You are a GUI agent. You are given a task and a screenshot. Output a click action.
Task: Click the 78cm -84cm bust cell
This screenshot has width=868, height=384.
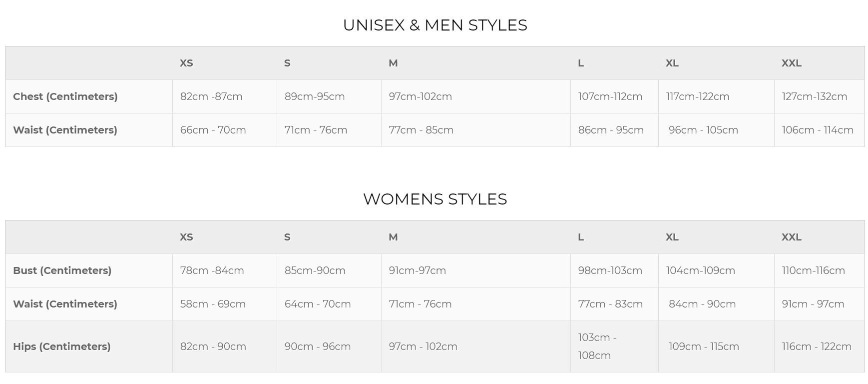pos(212,270)
